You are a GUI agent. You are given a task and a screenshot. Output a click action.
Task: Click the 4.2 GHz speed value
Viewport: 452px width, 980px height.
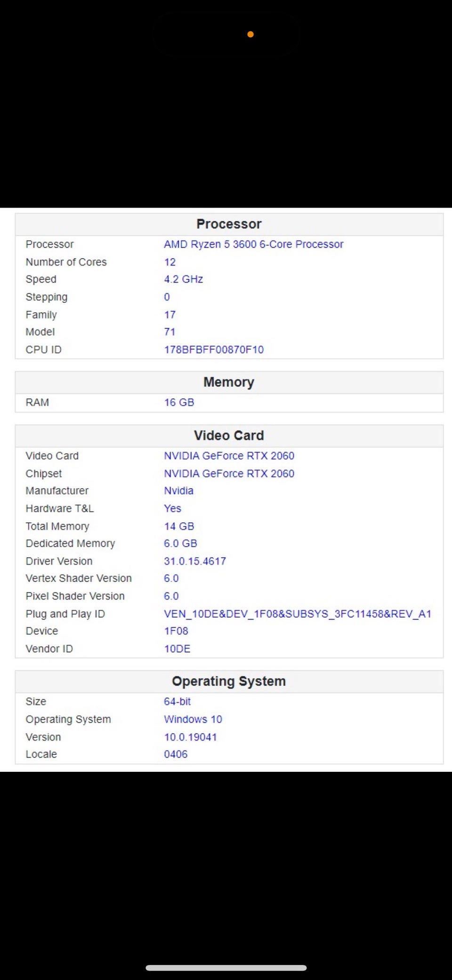(x=184, y=279)
